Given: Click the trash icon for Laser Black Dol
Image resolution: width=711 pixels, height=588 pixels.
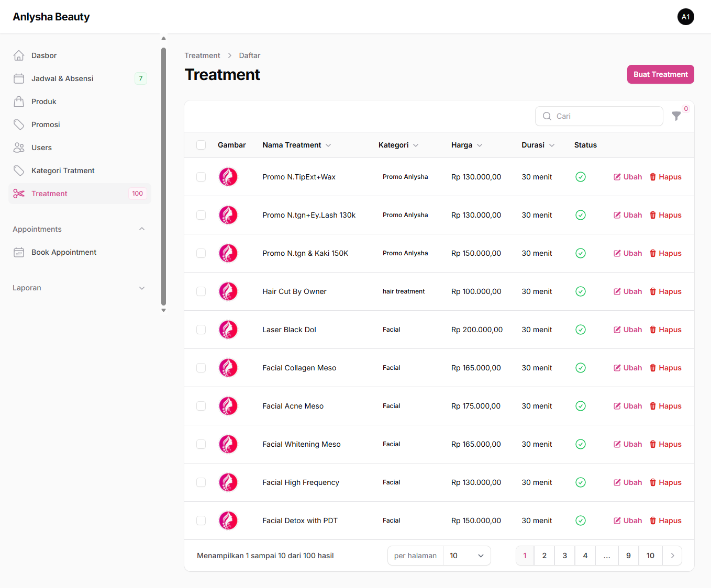Looking at the screenshot, I should click(653, 330).
